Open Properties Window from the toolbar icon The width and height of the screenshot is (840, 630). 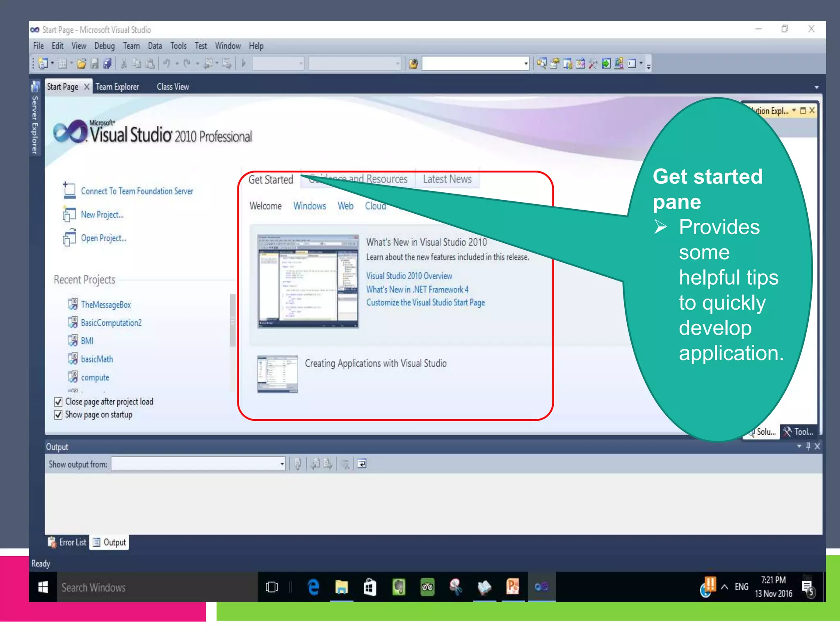click(x=555, y=63)
